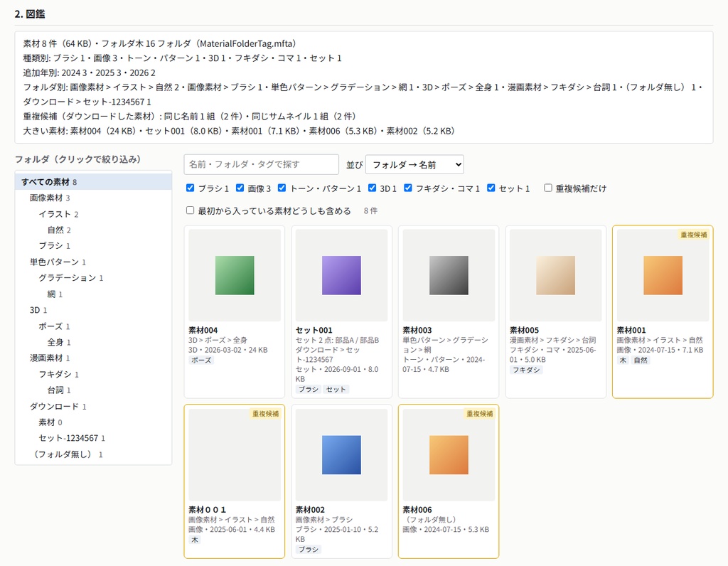
Task: Click the セット001 title text
Action: [x=314, y=330]
